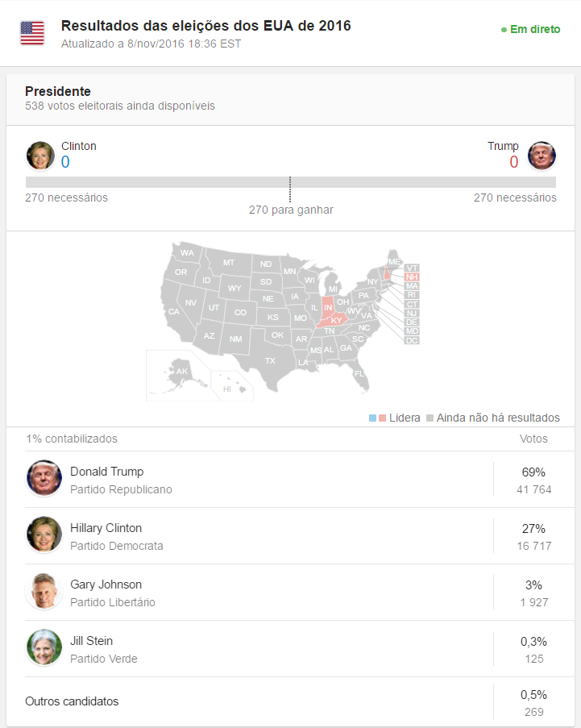The height and width of the screenshot is (728, 581).
Task: Click the green Em direto live indicator
Action: [530, 30]
